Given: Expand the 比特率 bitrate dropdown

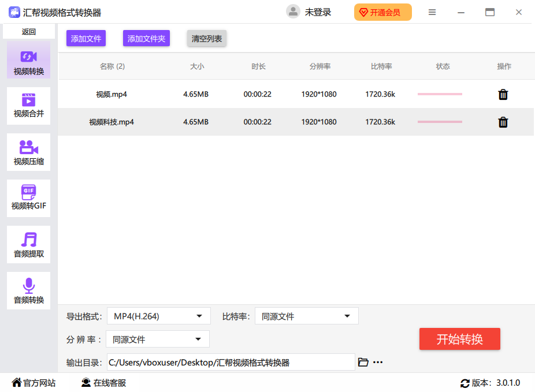Looking at the screenshot, I should [x=306, y=316].
